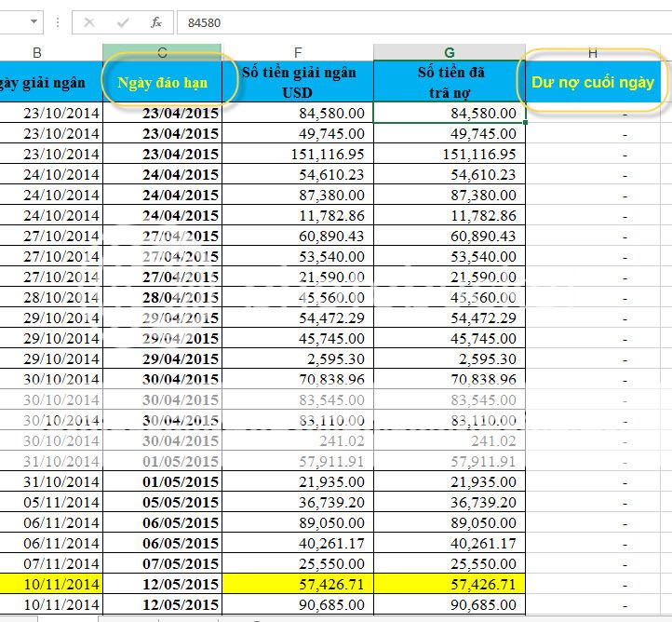Click the maturity date cell 05/05/2015
This screenshot has width=672, height=622.
pyautogui.click(x=163, y=502)
